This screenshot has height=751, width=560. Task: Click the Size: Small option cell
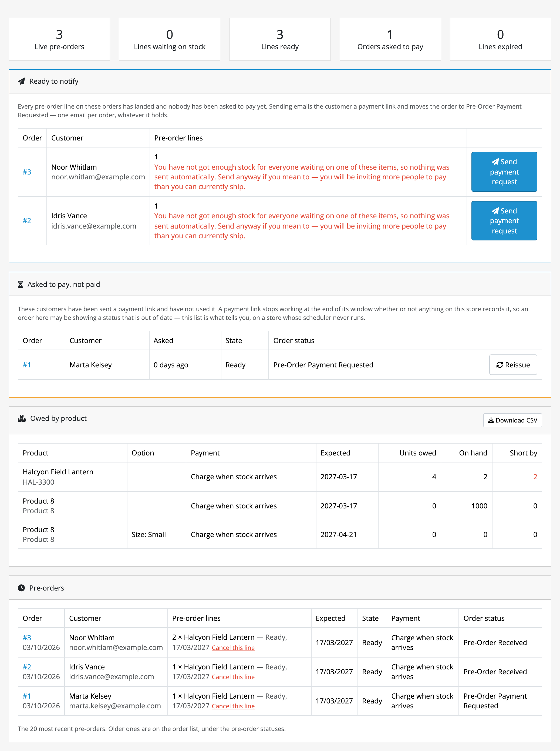(x=149, y=535)
